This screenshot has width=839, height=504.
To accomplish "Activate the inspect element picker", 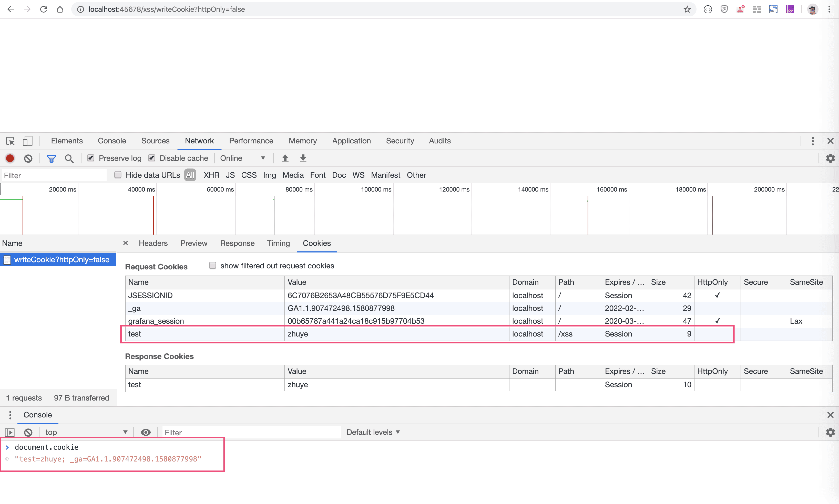I will (x=10, y=141).
